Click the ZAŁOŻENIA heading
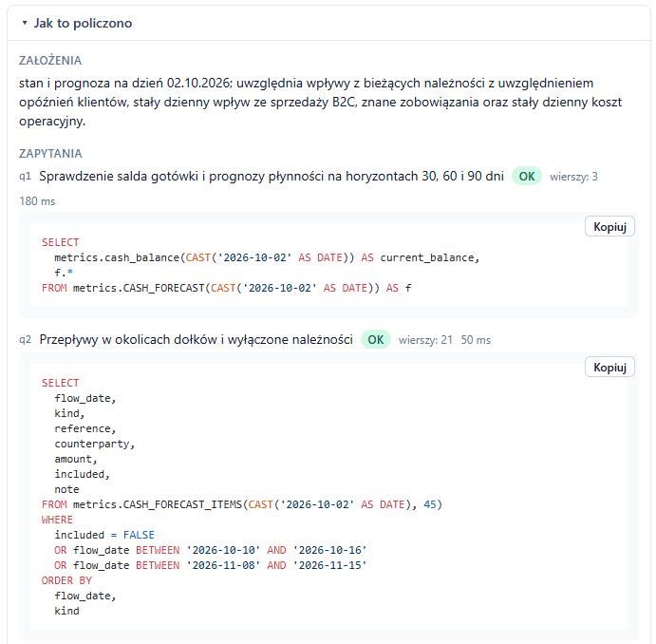Screen dimensions: 656x644 click(x=50, y=61)
